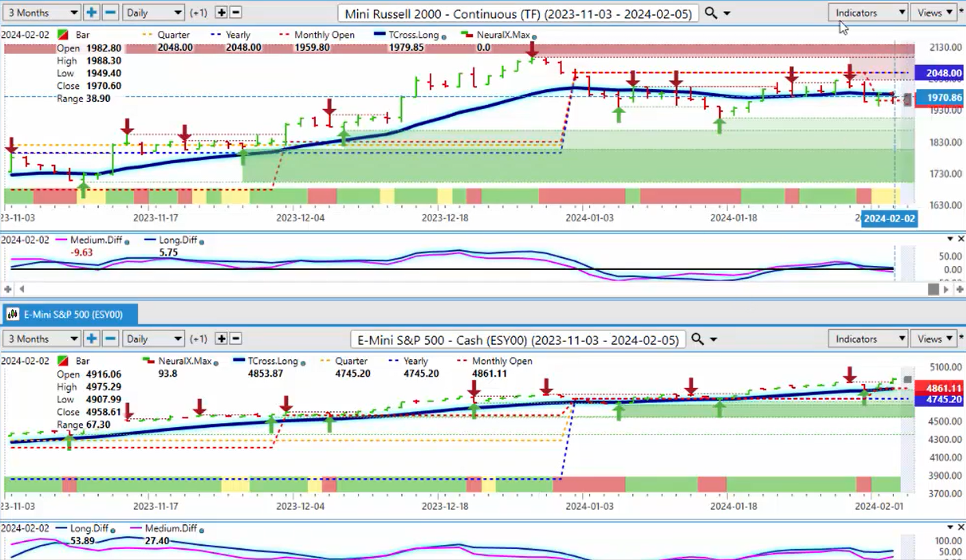Open the Indicators dropdown in Russell chart
966x560 pixels.
868,12
